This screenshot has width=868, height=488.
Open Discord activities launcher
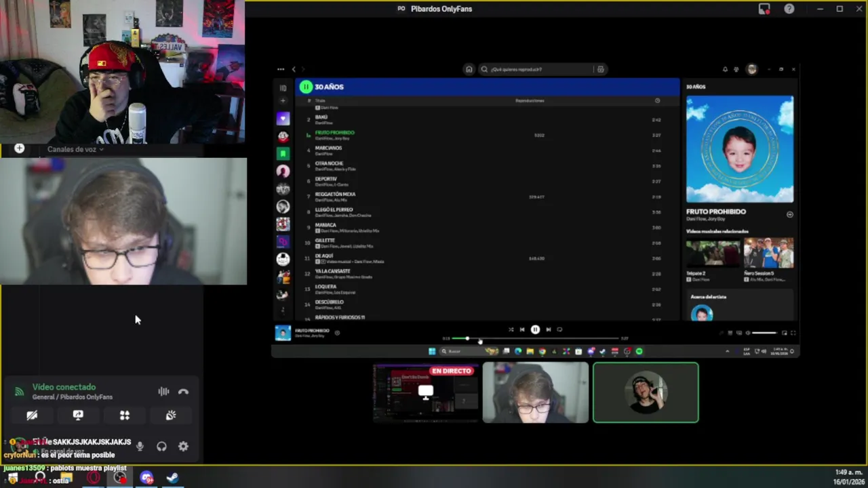coord(125,415)
